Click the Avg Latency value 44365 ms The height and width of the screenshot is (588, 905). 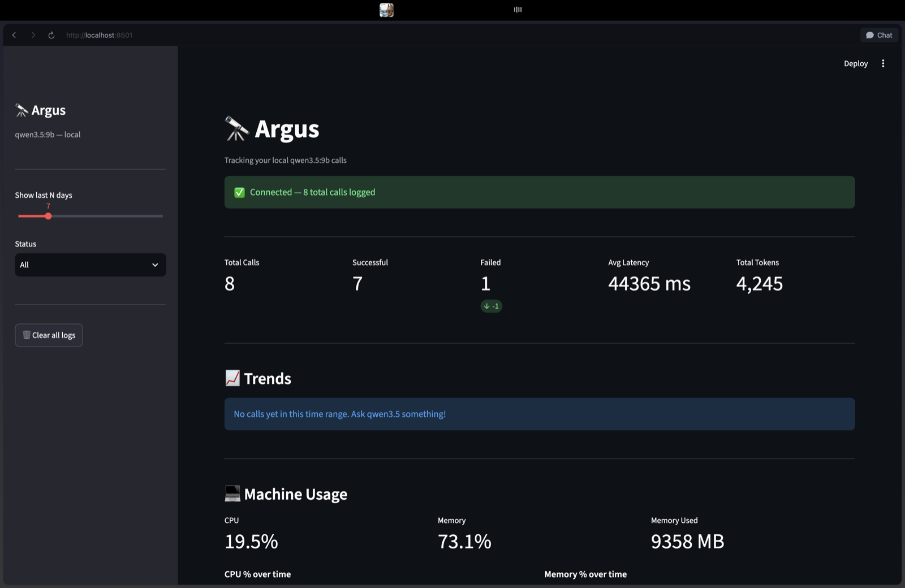point(649,283)
